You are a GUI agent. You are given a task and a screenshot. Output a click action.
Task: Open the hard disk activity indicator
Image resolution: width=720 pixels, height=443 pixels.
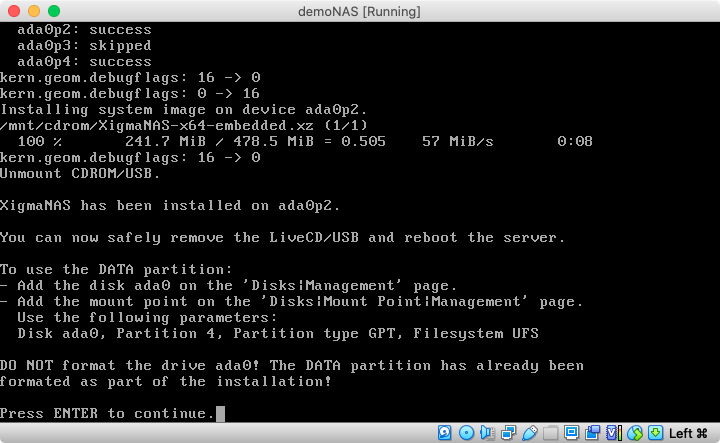click(x=444, y=433)
